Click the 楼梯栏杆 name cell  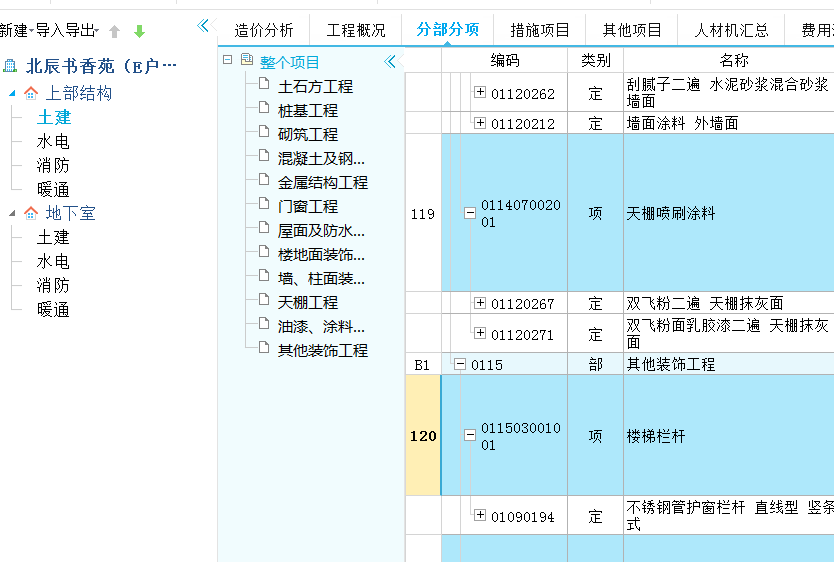point(729,435)
